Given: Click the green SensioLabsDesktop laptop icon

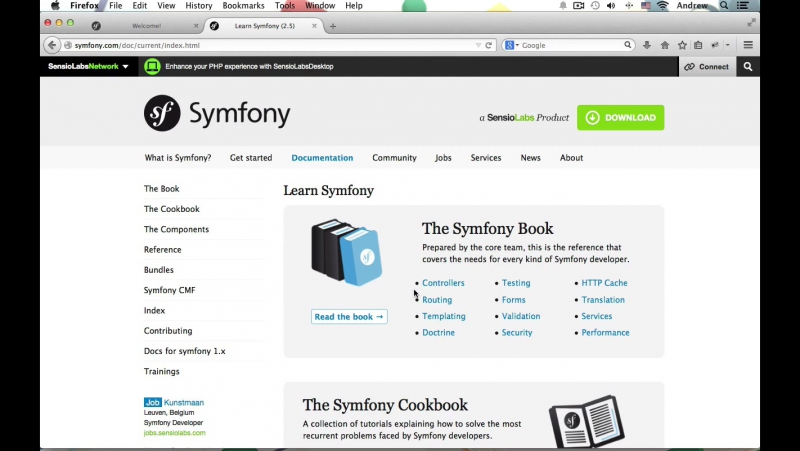Looking at the screenshot, I should (152, 66).
